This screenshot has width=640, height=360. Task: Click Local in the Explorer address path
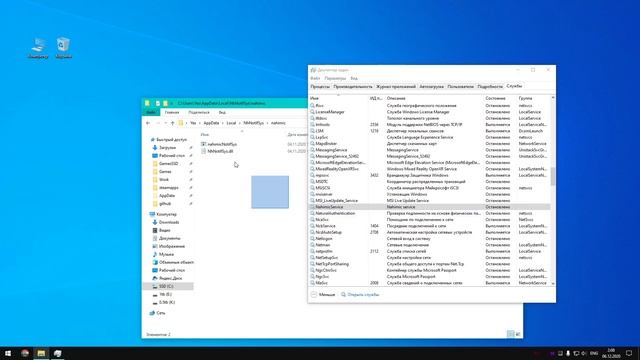(231, 123)
